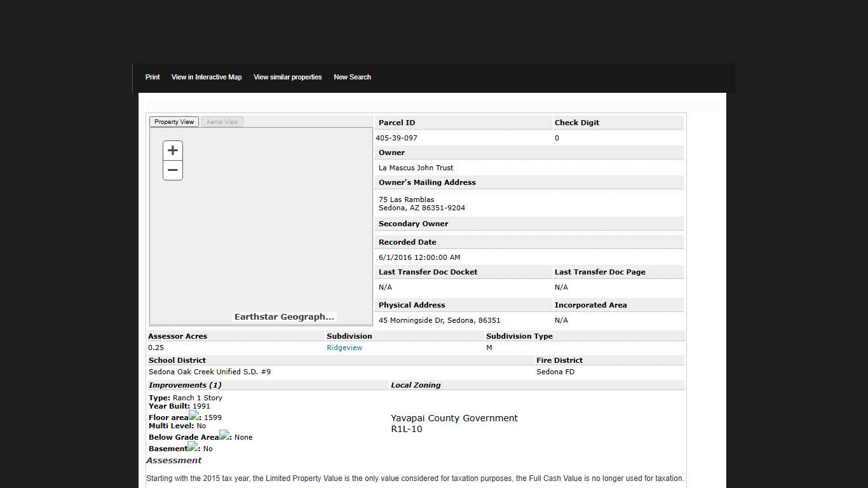Click the R1L-10 zoning code
Screen dimensions: 868x488
tap(407, 430)
